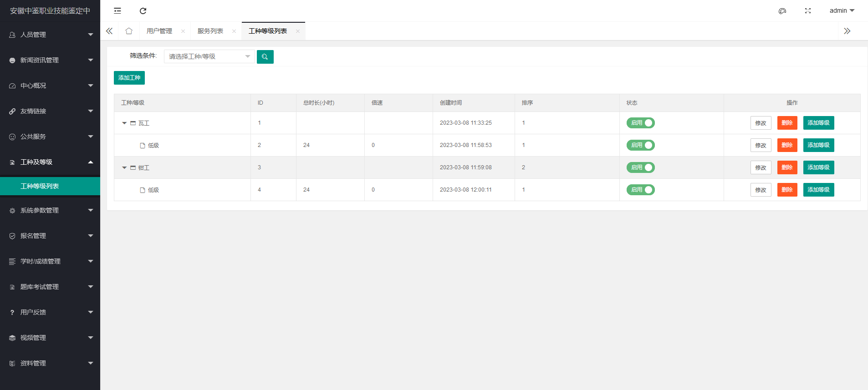The image size is (868, 390).
Task: Open the theme palette icon
Action: pyautogui.click(x=782, y=11)
